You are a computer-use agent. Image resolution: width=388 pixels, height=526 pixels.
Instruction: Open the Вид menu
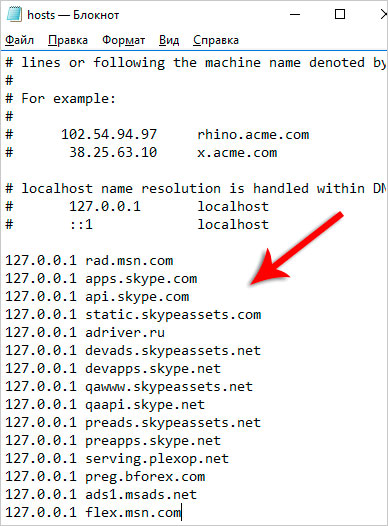(x=169, y=40)
